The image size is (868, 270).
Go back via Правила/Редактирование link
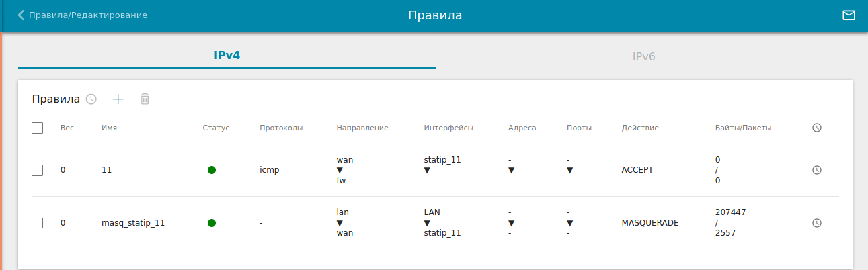[x=88, y=15]
